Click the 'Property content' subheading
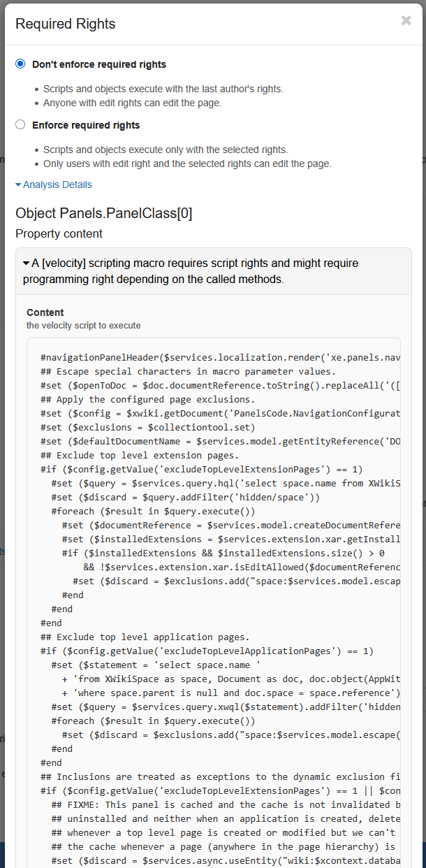The image size is (426, 868). click(x=59, y=233)
